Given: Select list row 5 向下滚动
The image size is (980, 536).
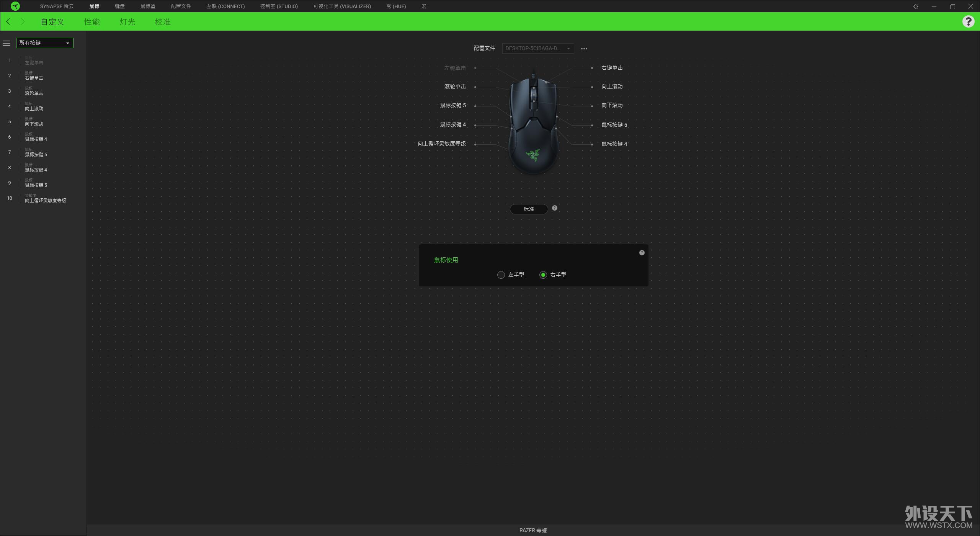Looking at the screenshot, I should tap(43, 122).
